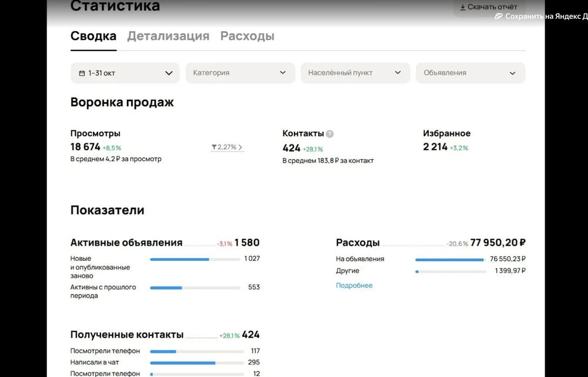The height and width of the screenshot is (377, 588).
Task: Click the value 1 027 for new ads
Action: pos(252,258)
